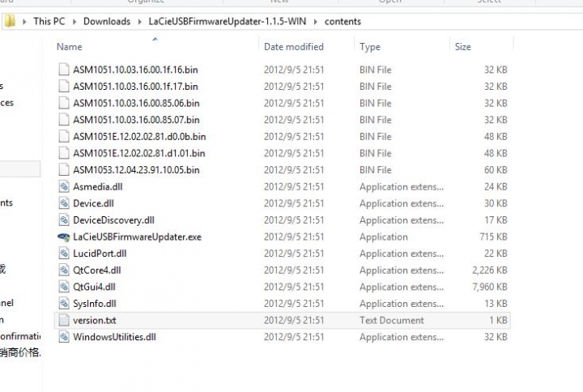This screenshot has height=392, width=583.
Task: Select file name SysInfo.dll
Action: coord(95,304)
